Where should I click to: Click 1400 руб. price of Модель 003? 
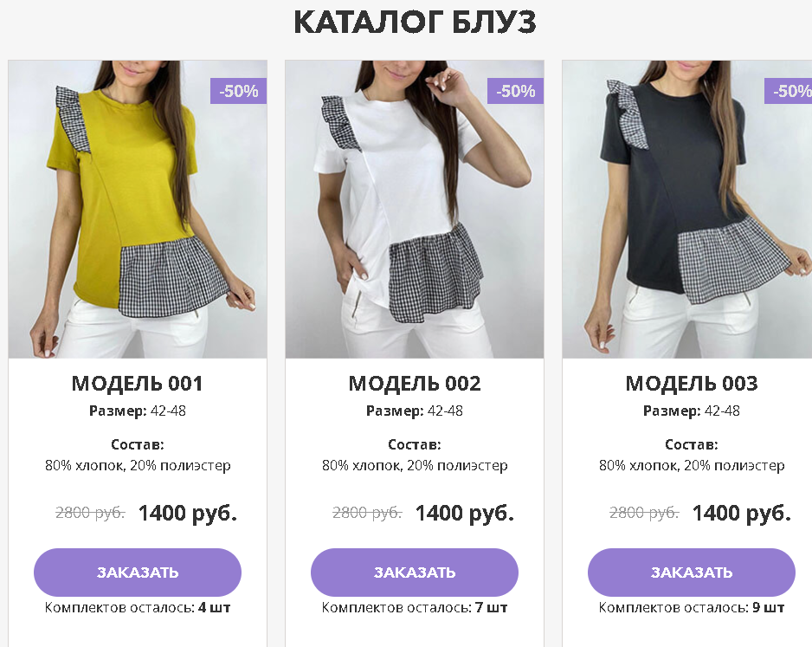click(742, 514)
